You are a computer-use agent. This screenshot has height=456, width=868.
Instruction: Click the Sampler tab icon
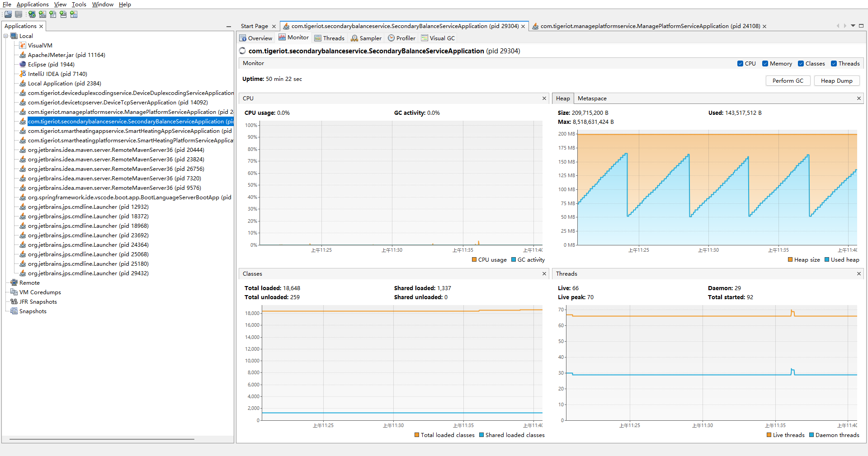pyautogui.click(x=354, y=38)
